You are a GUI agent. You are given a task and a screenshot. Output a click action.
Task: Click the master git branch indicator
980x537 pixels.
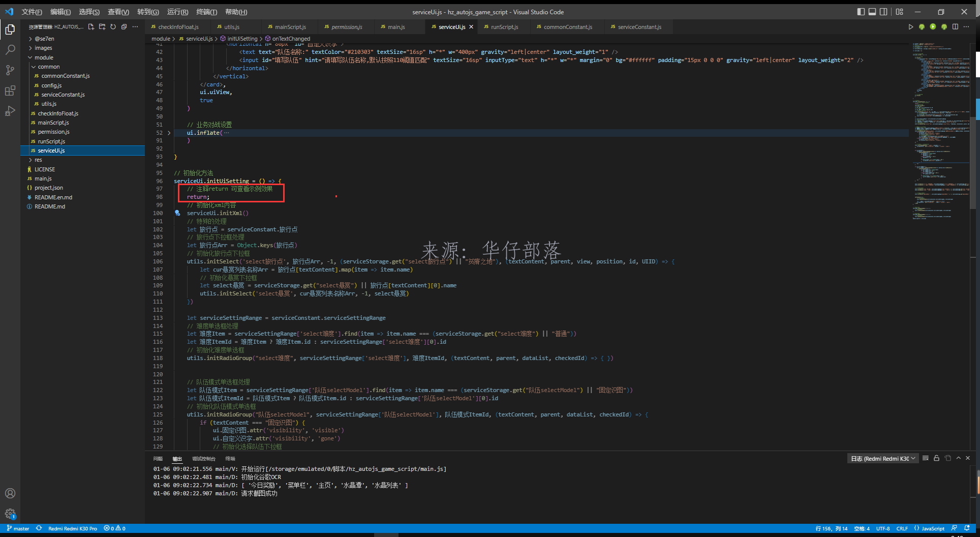[18, 528]
